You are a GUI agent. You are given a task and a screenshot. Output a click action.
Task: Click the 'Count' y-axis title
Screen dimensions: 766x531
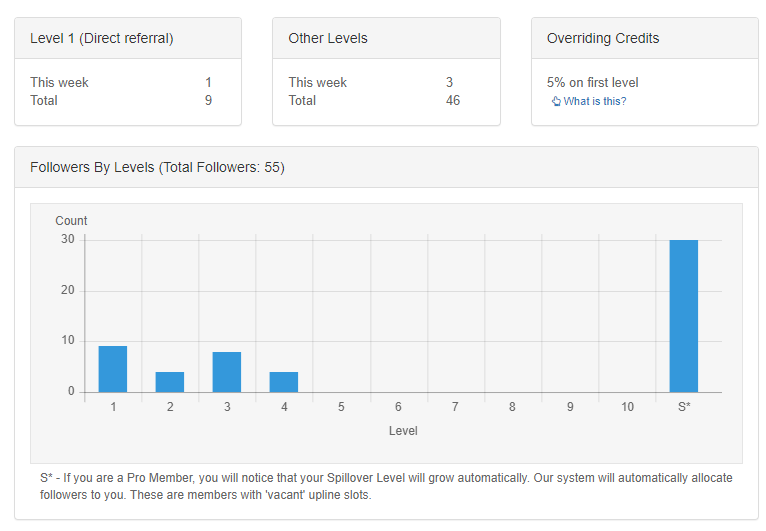[x=71, y=221]
